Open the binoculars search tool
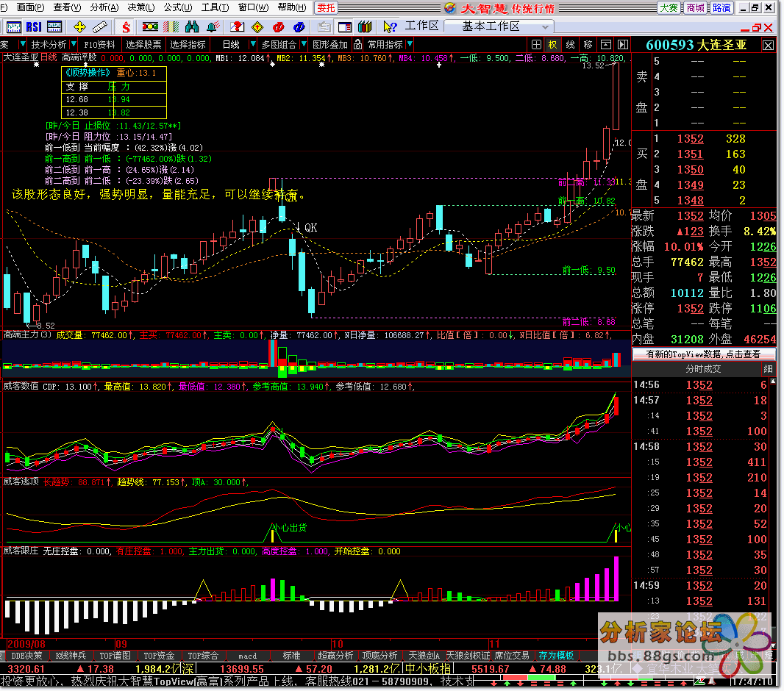The width and height of the screenshot is (784, 691). click(192, 27)
